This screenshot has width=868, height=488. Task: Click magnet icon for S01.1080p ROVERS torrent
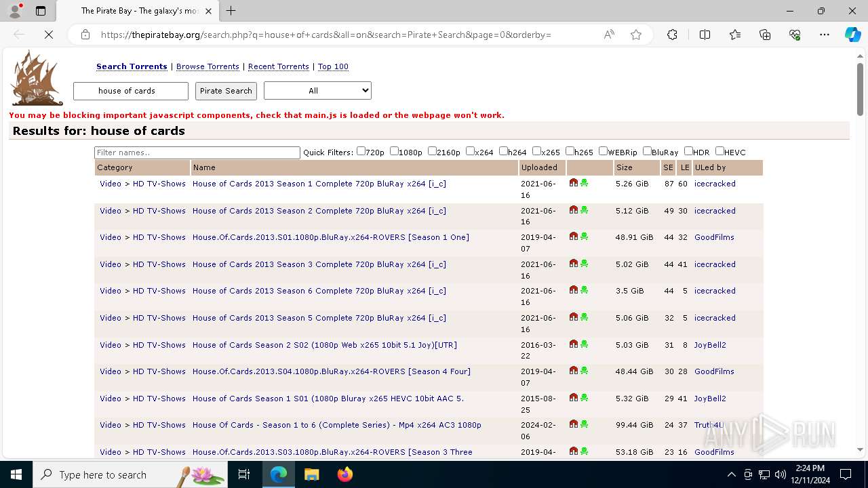(x=574, y=237)
